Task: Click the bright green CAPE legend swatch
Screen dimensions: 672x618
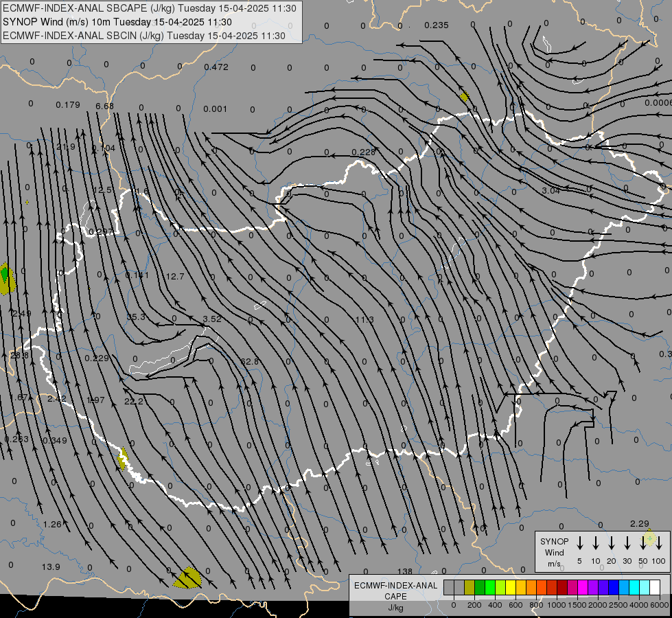Action: [x=490, y=588]
